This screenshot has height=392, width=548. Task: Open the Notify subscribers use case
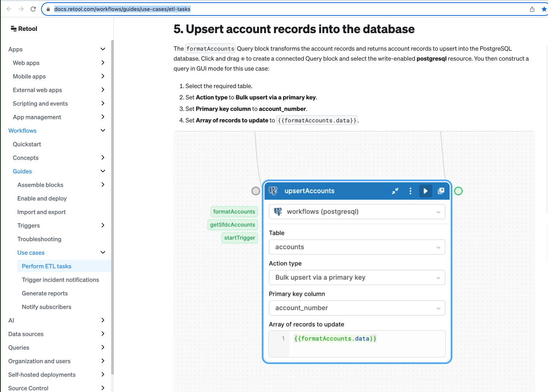46,307
